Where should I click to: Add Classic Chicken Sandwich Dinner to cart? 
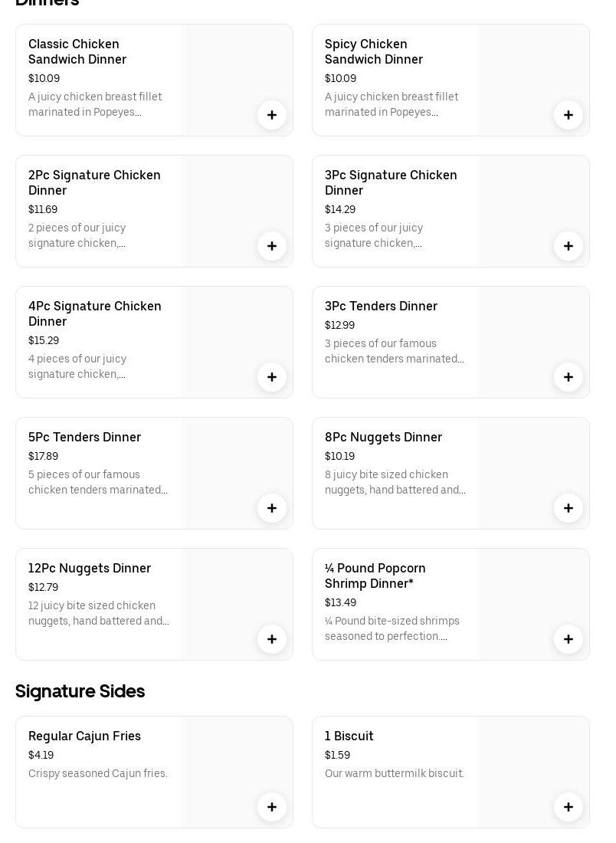(x=272, y=115)
